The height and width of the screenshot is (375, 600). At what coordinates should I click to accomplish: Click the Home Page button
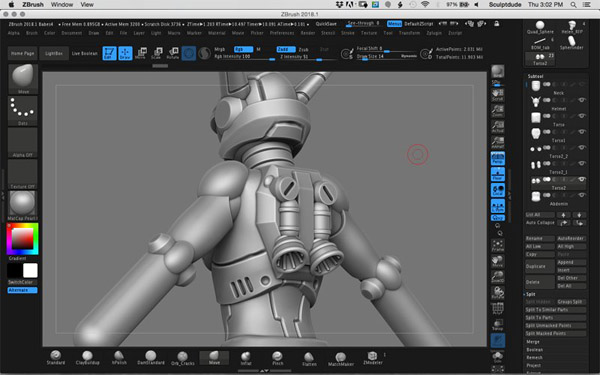(23, 54)
